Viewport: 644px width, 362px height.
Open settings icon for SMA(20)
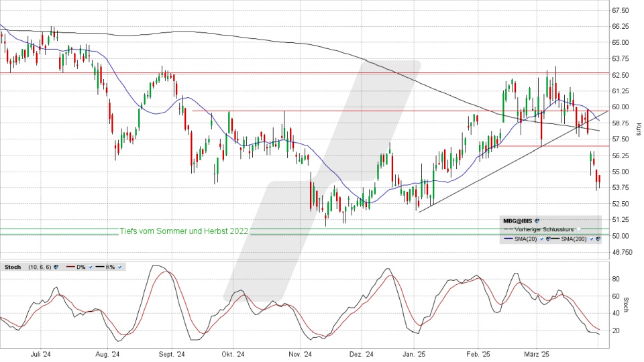pyautogui.click(x=548, y=239)
